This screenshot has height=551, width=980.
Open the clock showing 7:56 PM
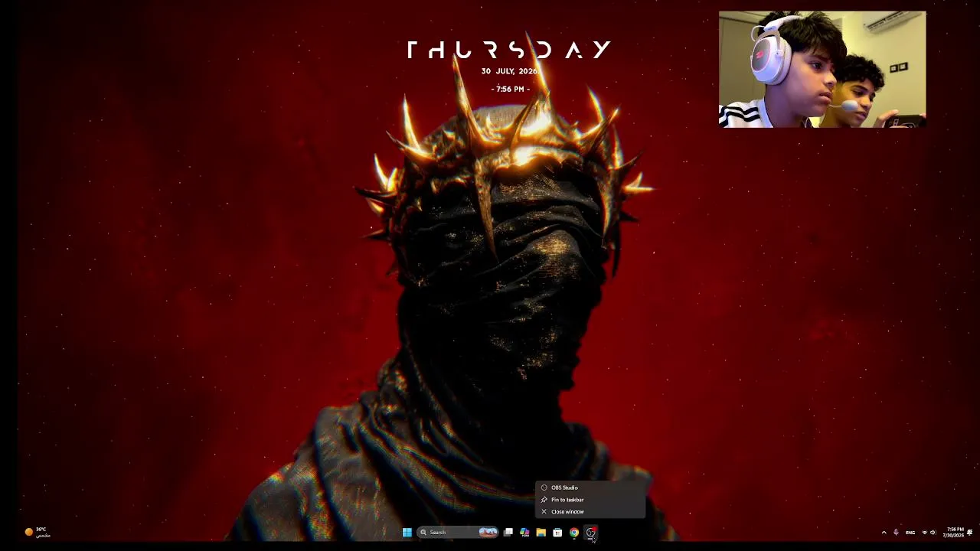point(954,533)
